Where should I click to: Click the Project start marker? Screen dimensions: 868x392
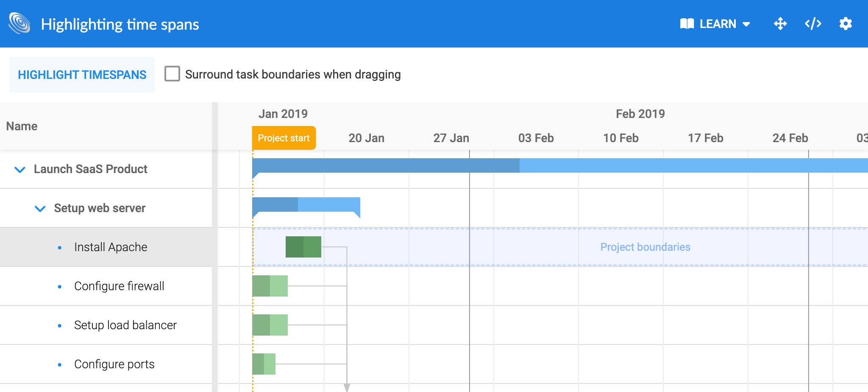tap(283, 137)
